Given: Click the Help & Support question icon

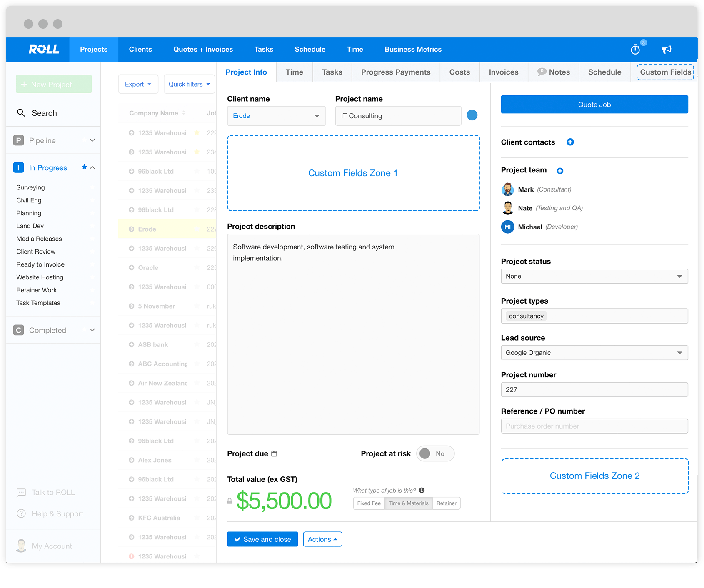Looking at the screenshot, I should point(21,513).
